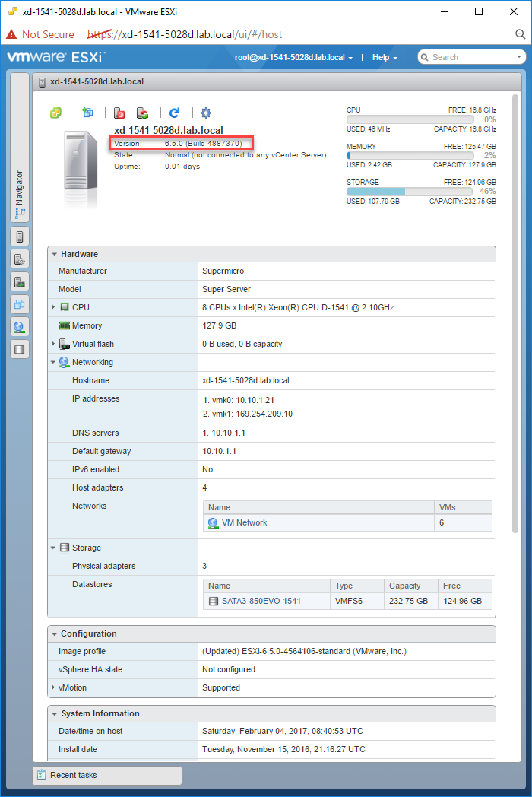Image resolution: width=532 pixels, height=797 pixels.
Task: Click the VM Network globe icon
Action: pos(213,522)
